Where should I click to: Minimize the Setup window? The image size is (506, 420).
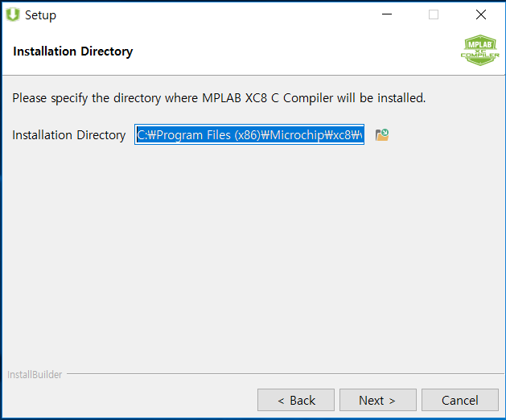point(387,14)
